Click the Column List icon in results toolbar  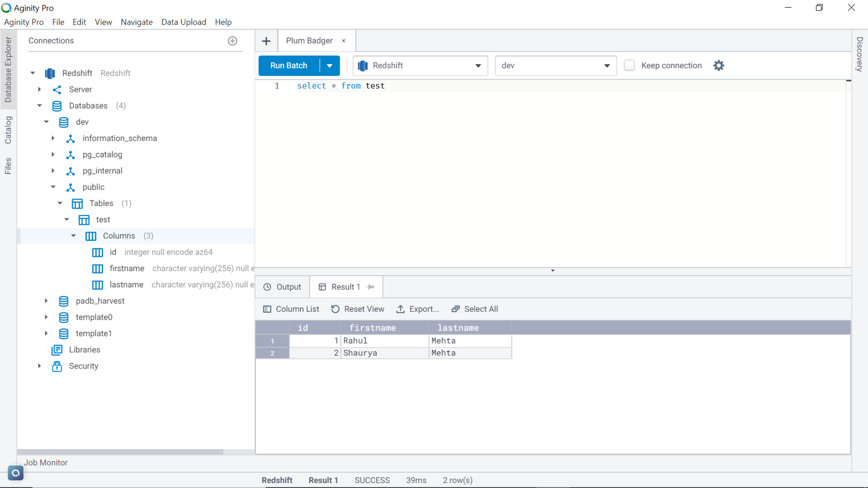click(x=268, y=309)
